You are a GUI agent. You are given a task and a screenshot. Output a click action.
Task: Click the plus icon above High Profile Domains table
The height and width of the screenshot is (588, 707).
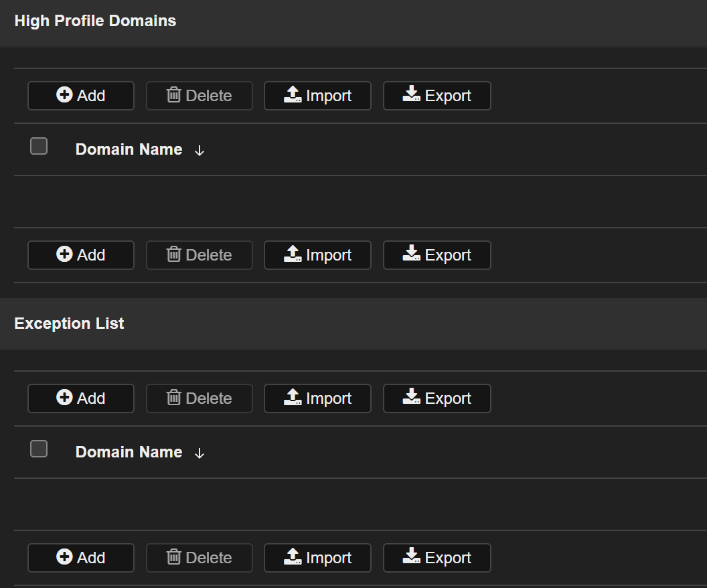pos(64,95)
